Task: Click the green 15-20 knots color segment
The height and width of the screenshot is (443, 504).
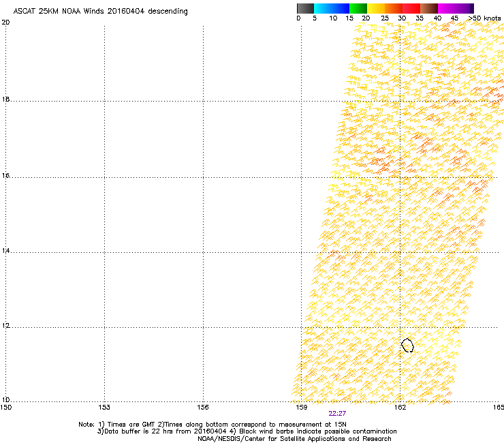Action: [358, 8]
